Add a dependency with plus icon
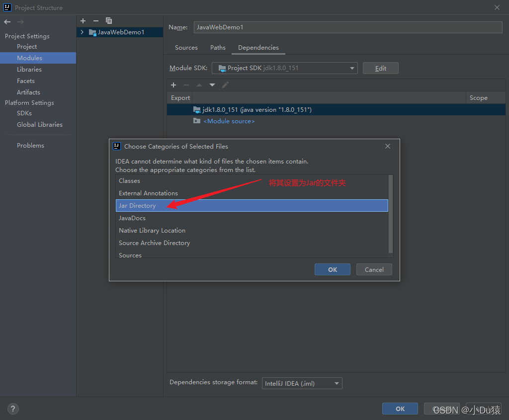 pyautogui.click(x=173, y=85)
